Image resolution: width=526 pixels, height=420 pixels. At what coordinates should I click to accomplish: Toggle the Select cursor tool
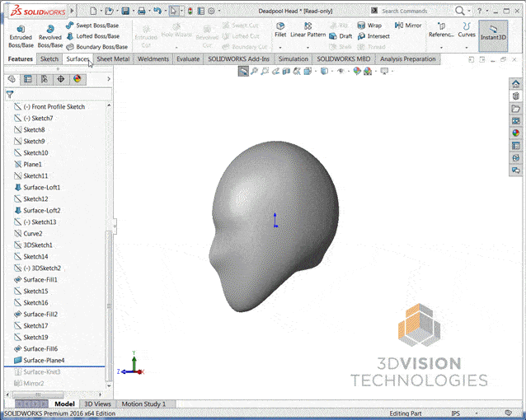click(174, 11)
